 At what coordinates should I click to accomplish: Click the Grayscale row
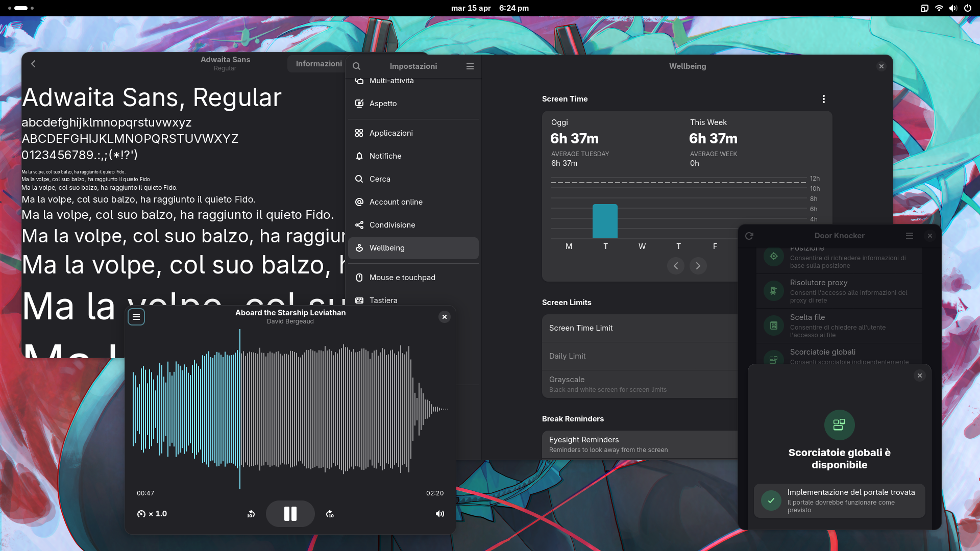pos(640,384)
